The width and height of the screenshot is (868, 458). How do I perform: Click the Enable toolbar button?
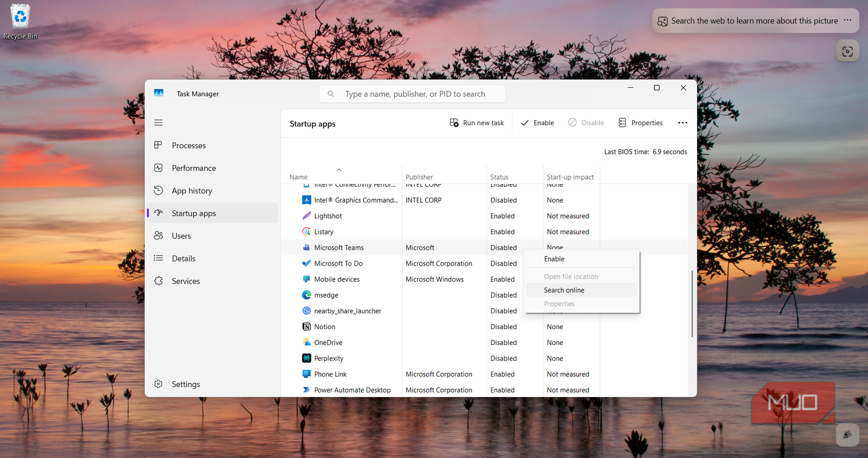pos(537,123)
